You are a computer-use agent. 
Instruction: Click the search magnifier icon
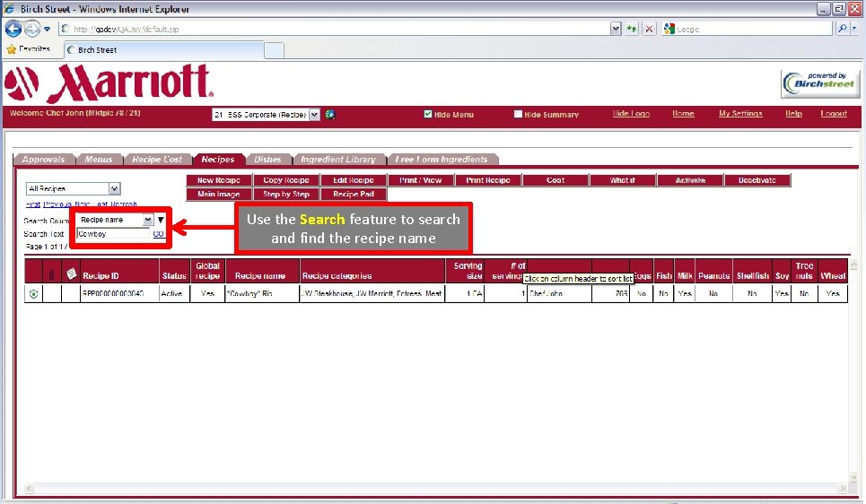[x=842, y=29]
